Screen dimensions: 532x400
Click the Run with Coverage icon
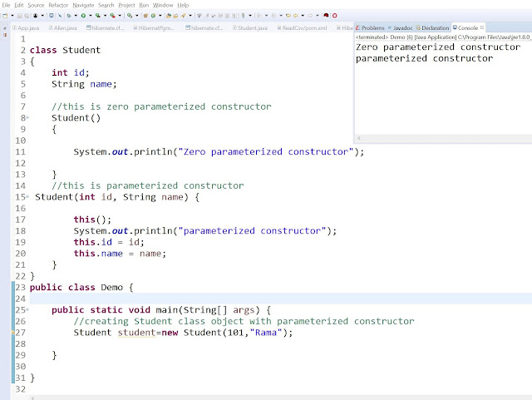pos(98,16)
